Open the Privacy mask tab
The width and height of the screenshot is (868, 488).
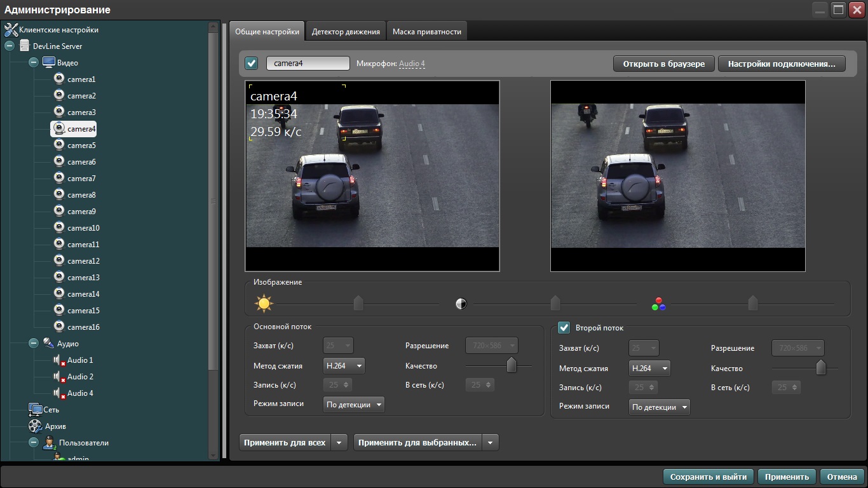[427, 32]
